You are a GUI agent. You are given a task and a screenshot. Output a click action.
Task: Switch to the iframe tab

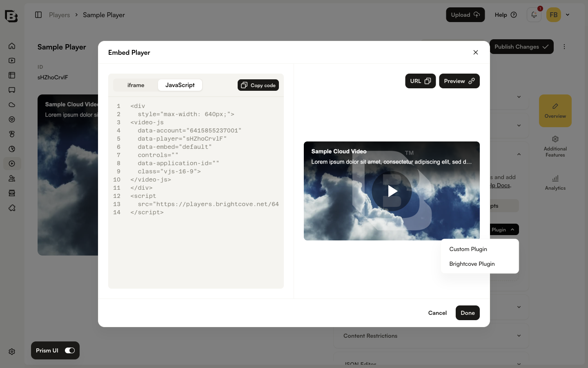coord(136,85)
